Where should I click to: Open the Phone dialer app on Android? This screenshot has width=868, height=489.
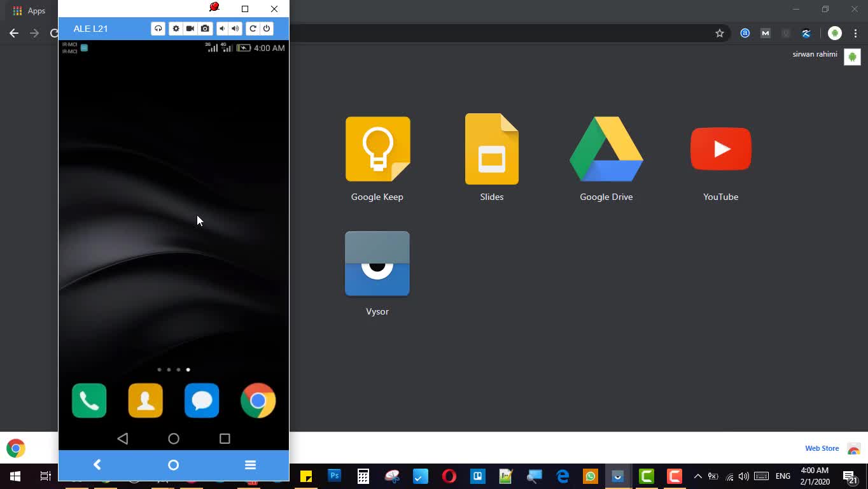(89, 400)
